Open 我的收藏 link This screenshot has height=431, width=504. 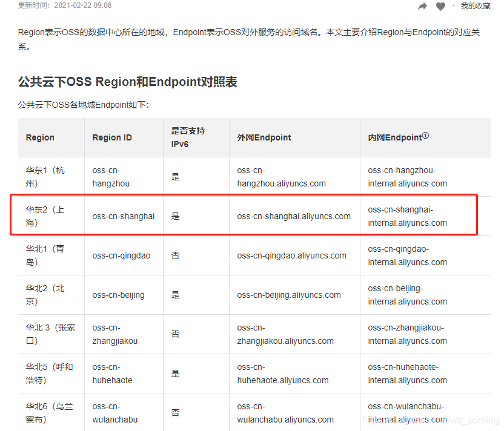(476, 6)
